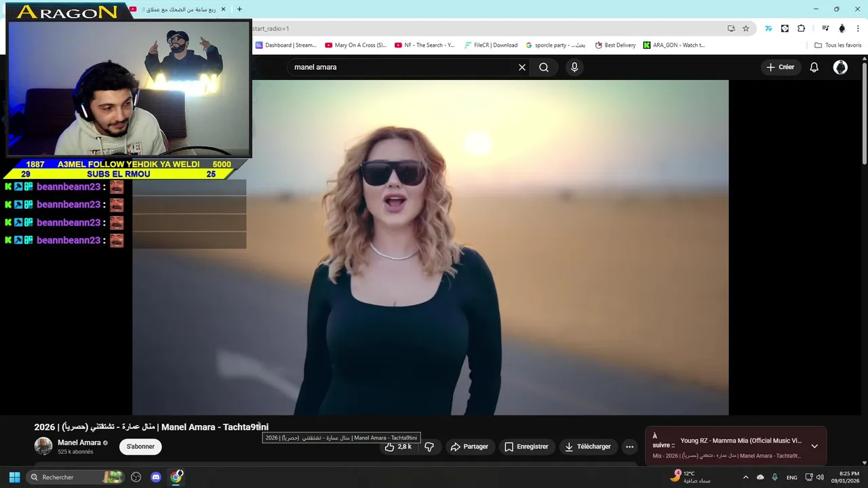The image size is (868, 488).
Task: Click the 7TV extension icon
Action: 768,28
